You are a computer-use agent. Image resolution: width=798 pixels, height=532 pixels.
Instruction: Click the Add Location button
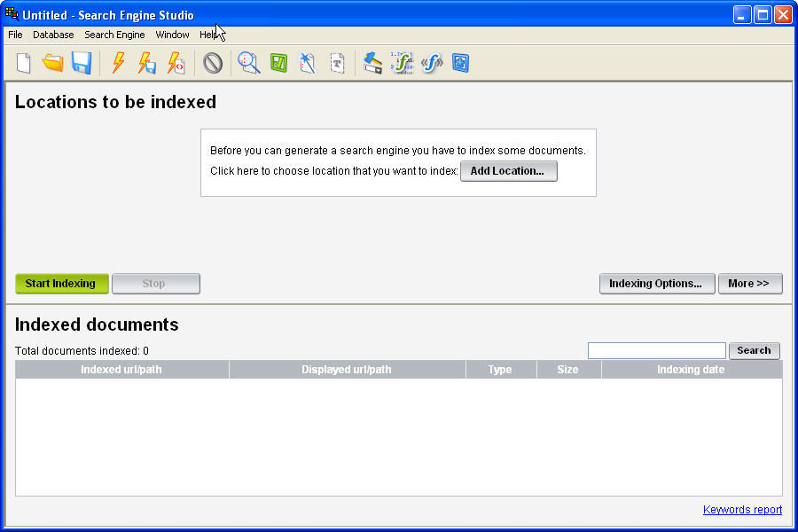pos(508,170)
